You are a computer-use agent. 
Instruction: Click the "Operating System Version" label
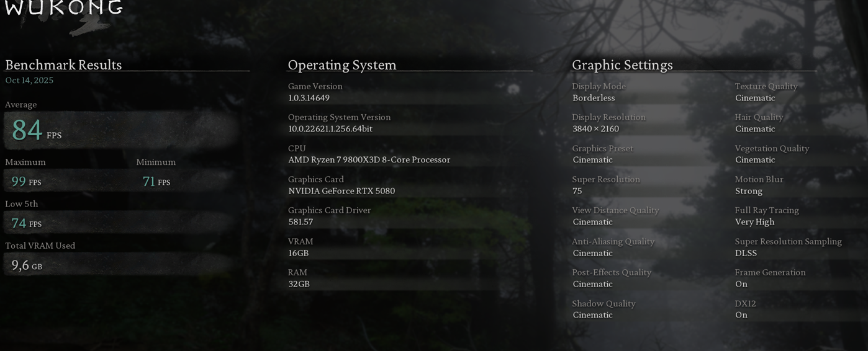pos(340,117)
